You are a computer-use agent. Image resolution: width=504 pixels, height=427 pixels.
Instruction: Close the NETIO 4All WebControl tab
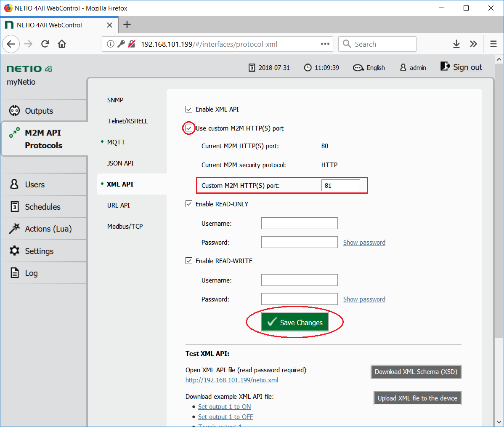coord(110,25)
